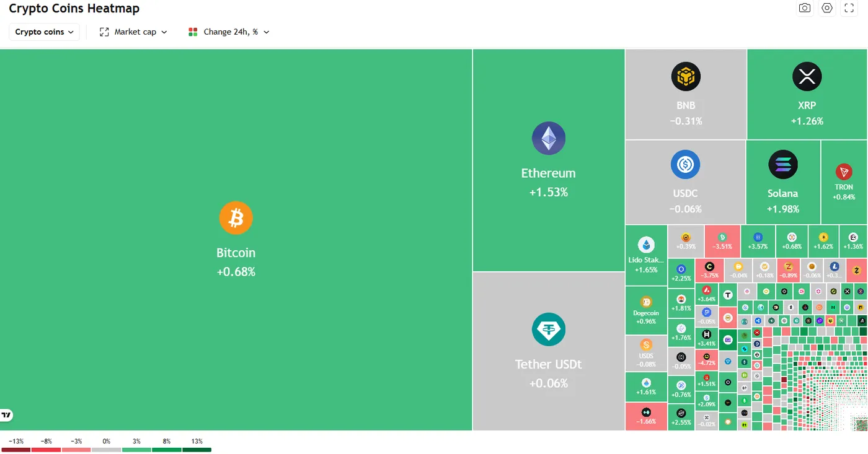This screenshot has height=454, width=868.
Task: Click the Solana logo
Action: coord(783,165)
